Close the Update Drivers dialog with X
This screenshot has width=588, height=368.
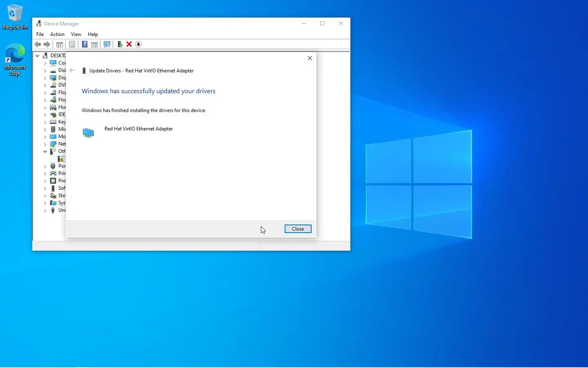(310, 58)
